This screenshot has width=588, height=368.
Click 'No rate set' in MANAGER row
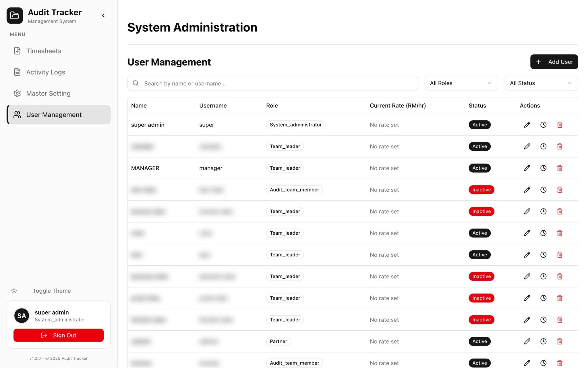(x=384, y=168)
